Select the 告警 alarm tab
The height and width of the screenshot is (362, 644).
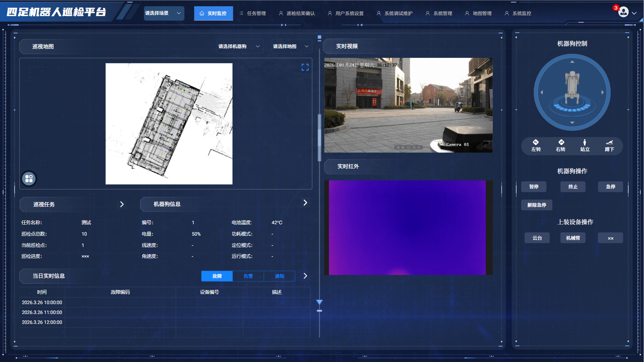coord(248,276)
